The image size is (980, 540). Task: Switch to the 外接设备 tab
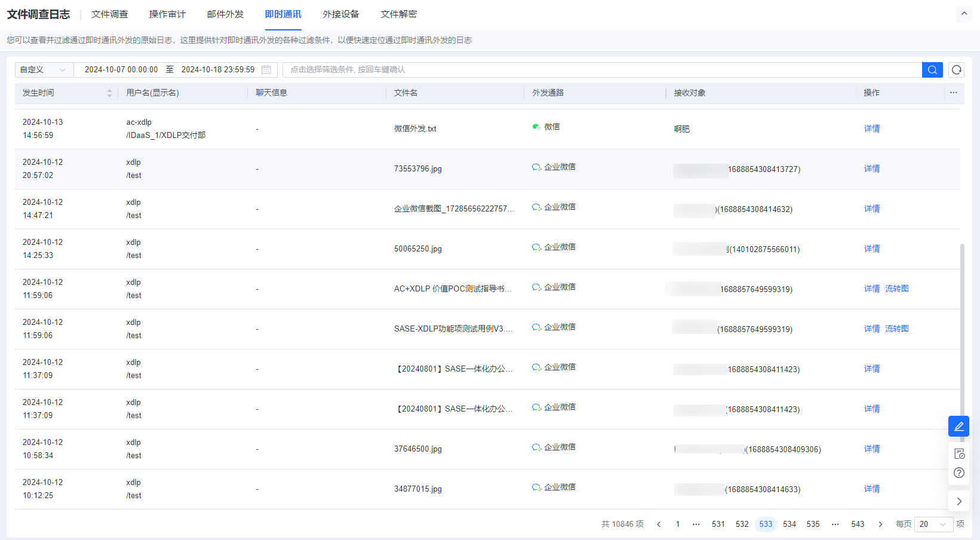[340, 14]
